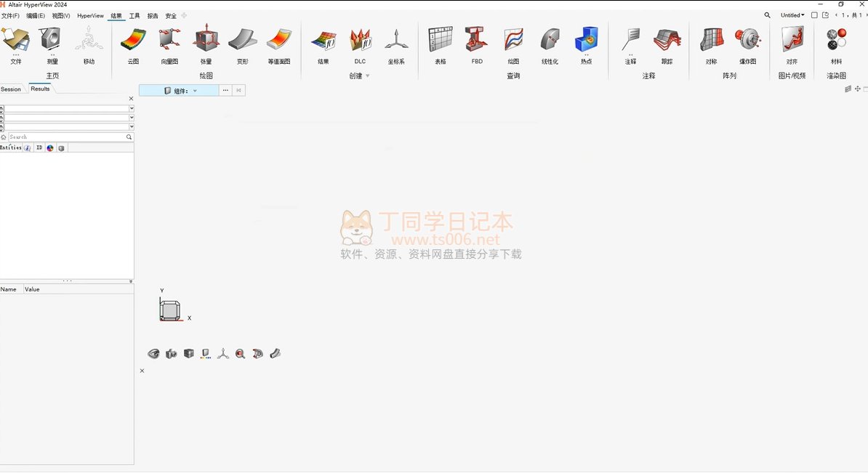Select the 移动 move tool
868x473 pixels.
click(x=89, y=45)
